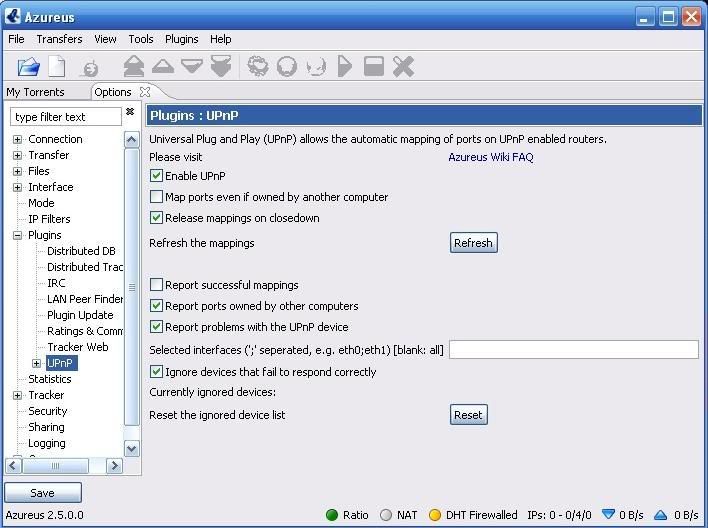Click the blank page new torrent icon

[57, 67]
